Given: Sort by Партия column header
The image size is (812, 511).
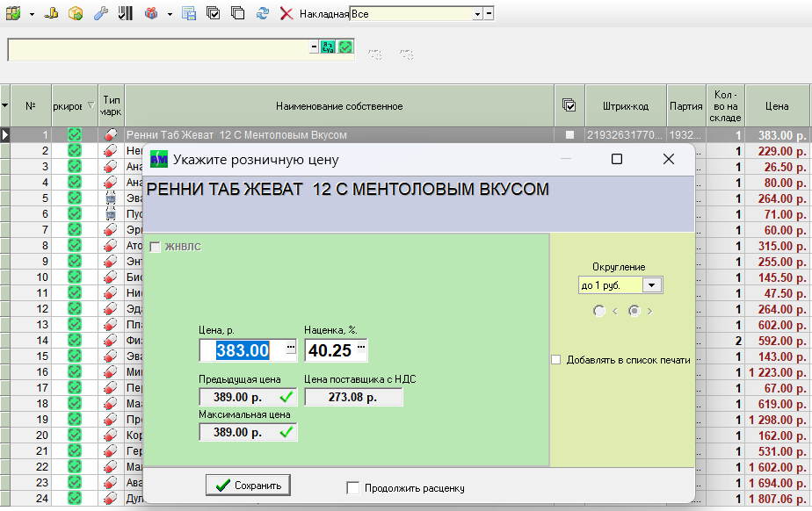Looking at the screenshot, I should 686,106.
